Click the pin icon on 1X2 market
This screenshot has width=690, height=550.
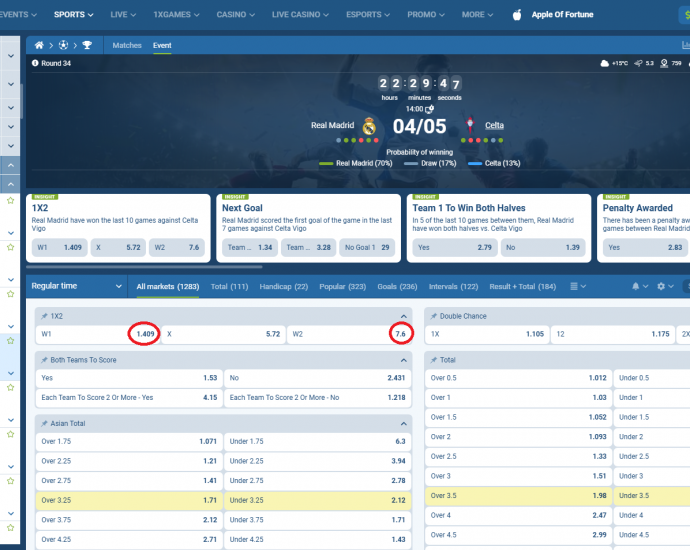[44, 316]
